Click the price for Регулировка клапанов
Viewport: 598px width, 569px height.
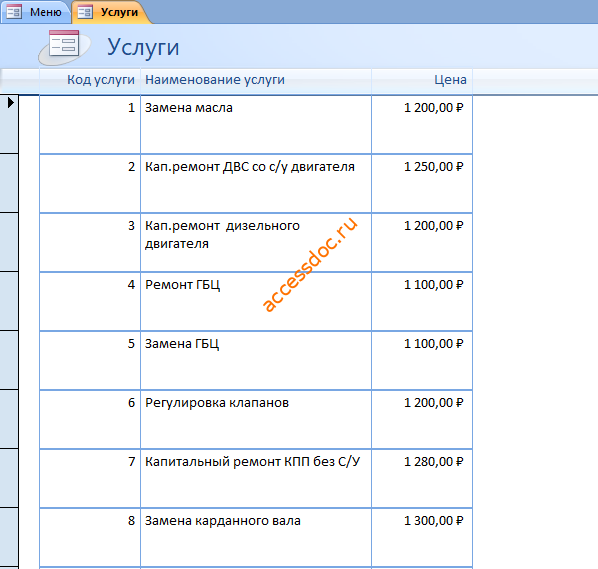[x=422, y=420]
